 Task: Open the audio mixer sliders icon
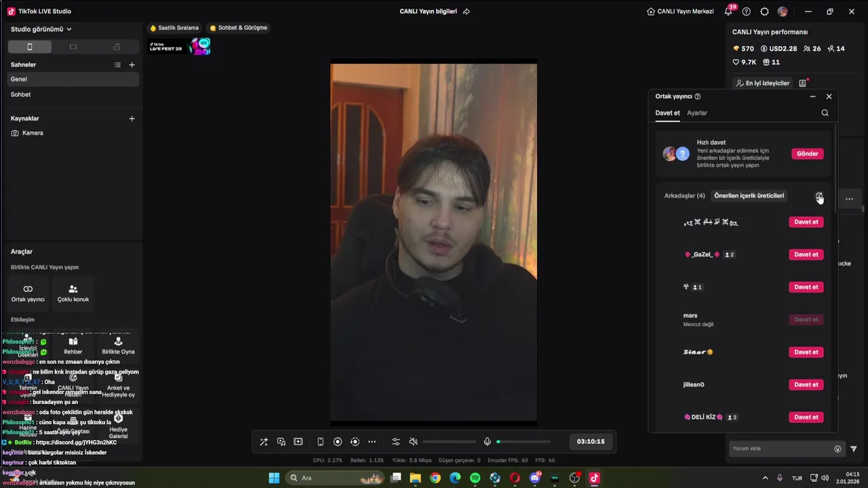[396, 442]
